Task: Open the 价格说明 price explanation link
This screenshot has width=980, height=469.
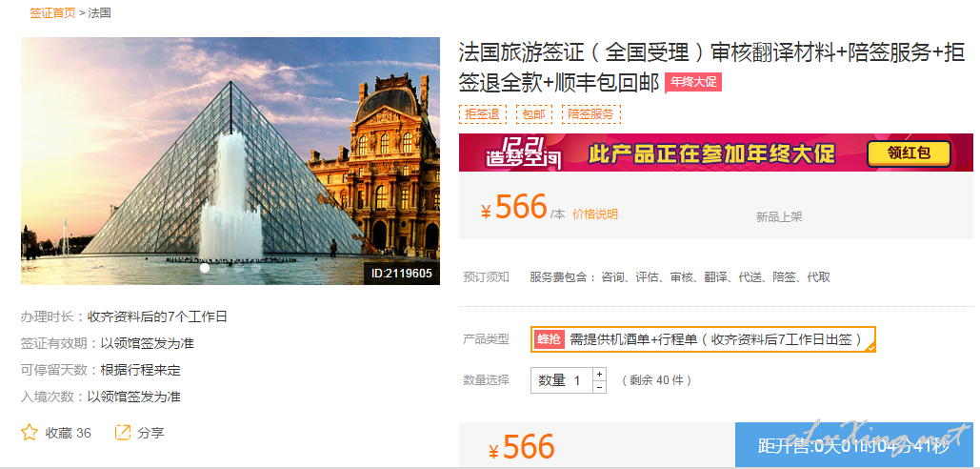Action: 595,214
